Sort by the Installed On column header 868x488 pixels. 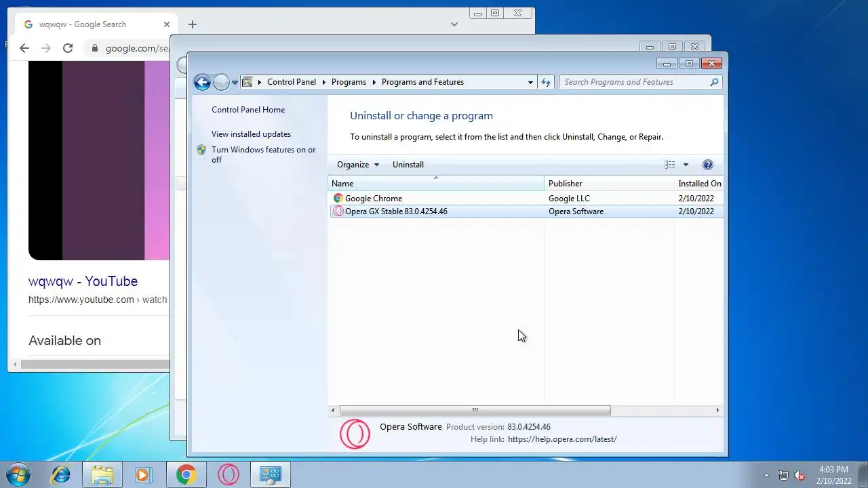(x=699, y=184)
